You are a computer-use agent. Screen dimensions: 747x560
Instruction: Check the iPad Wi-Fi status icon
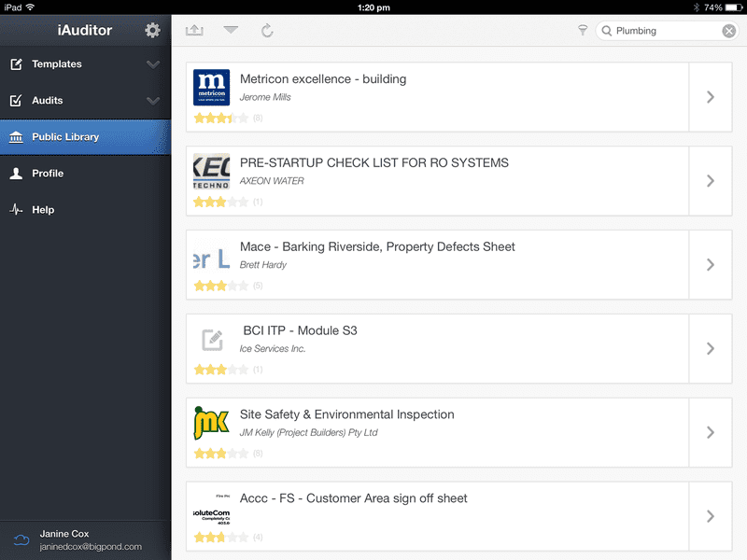30,7
